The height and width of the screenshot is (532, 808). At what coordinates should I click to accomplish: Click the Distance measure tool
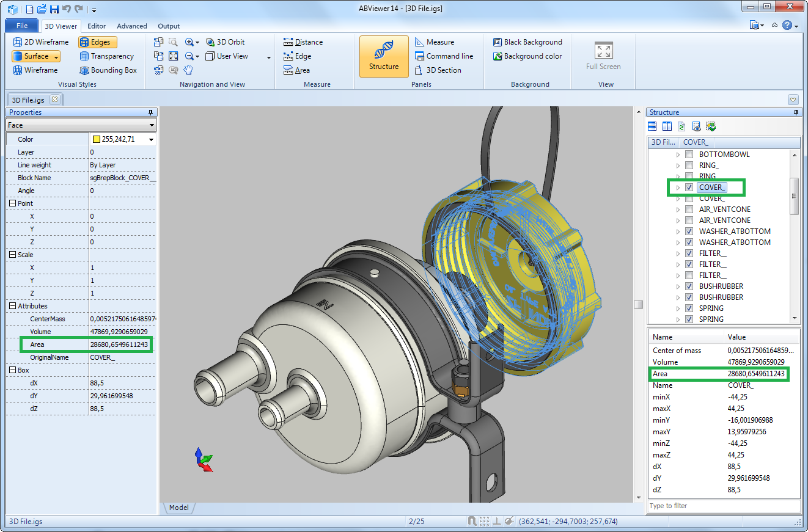303,42
